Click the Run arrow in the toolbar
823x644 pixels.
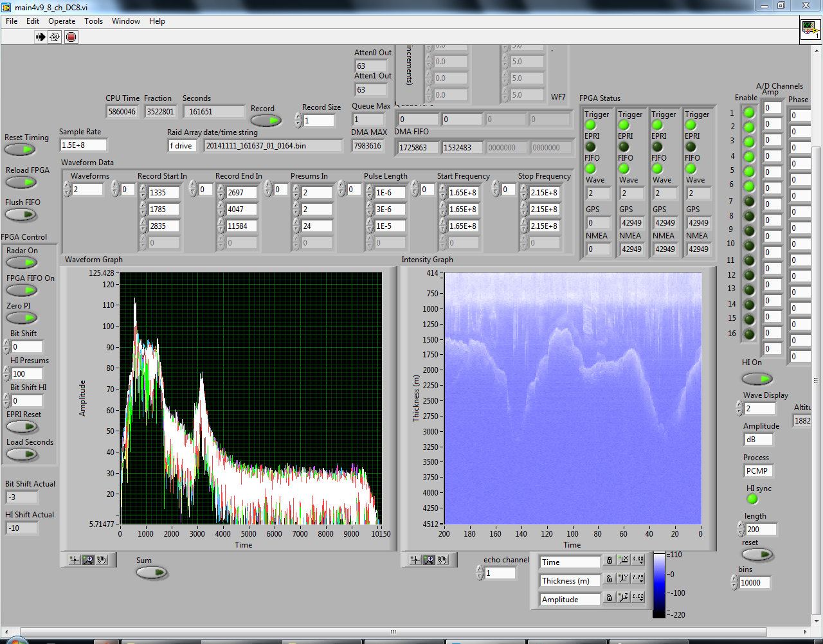coord(41,37)
